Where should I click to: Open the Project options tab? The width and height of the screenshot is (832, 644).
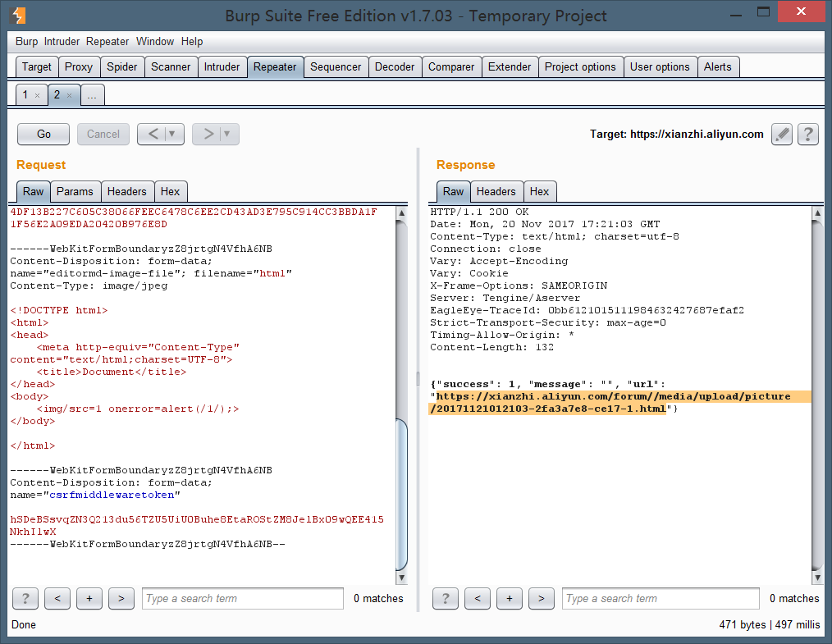580,66
